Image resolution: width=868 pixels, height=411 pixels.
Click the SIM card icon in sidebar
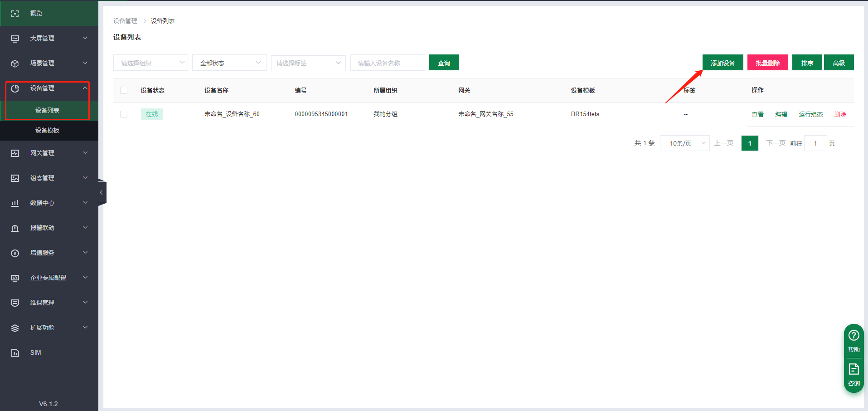coord(15,353)
